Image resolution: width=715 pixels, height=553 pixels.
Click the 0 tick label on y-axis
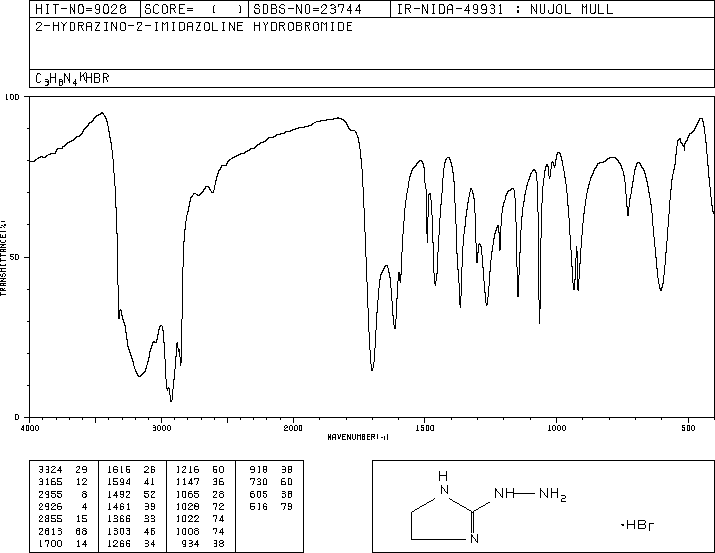point(17,418)
